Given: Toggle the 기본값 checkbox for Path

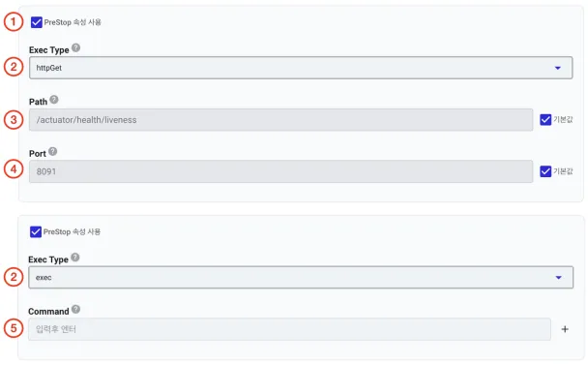Looking at the screenshot, I should (545, 120).
